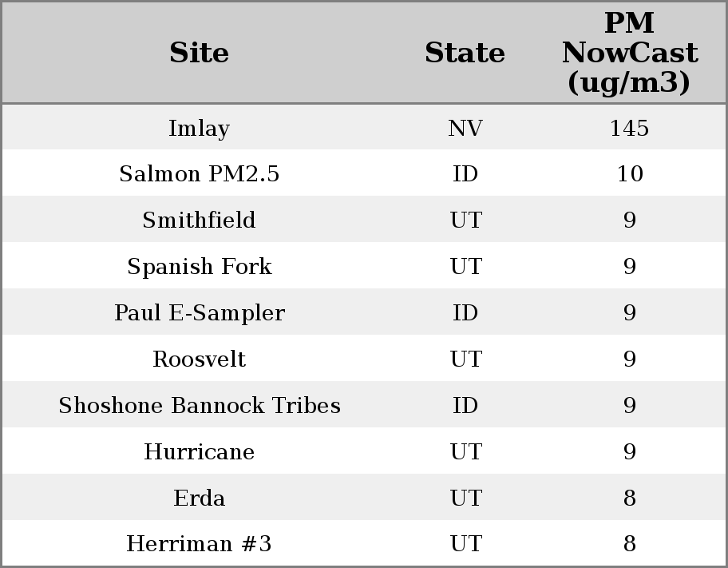Select the Spanish Fork site cell
Viewport: 728px width, 568px height.
(200, 267)
